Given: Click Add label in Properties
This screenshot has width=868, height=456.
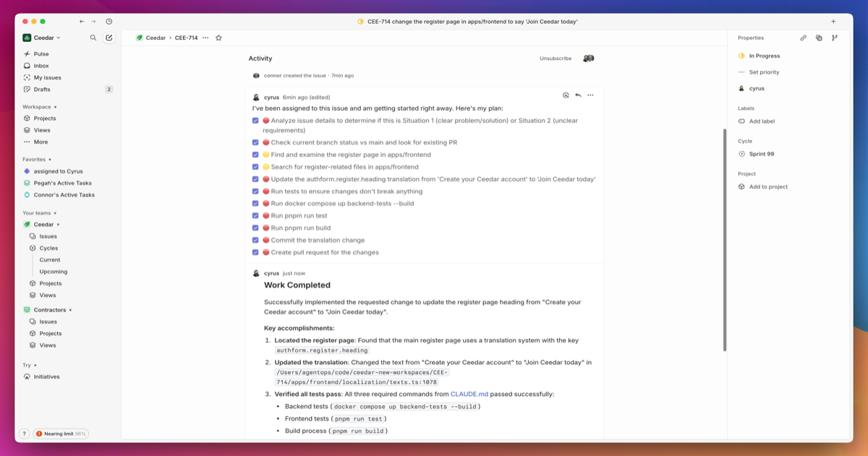Looking at the screenshot, I should 757,122.
